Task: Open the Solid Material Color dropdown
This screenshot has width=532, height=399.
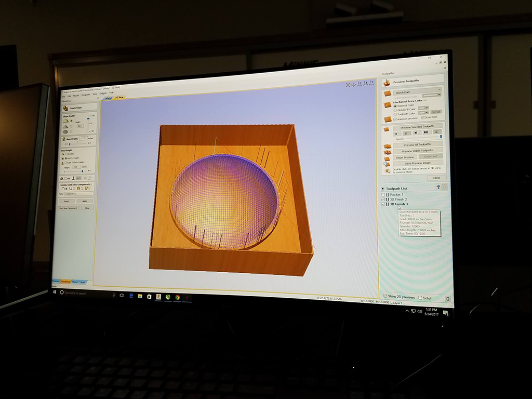Action: tap(432, 95)
